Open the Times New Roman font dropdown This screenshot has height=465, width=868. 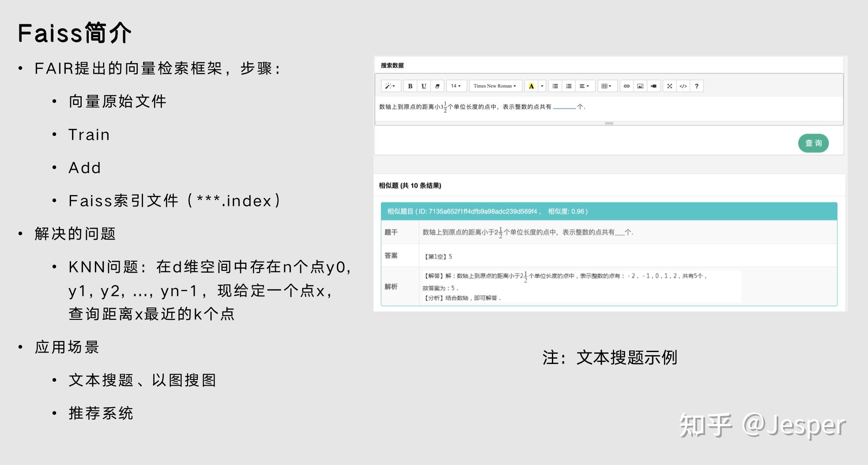[494, 86]
